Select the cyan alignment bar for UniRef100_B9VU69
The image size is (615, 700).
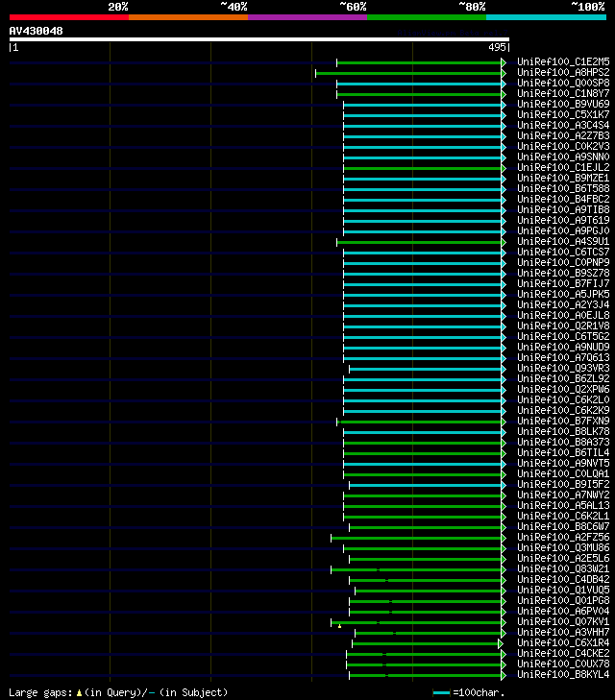point(423,105)
